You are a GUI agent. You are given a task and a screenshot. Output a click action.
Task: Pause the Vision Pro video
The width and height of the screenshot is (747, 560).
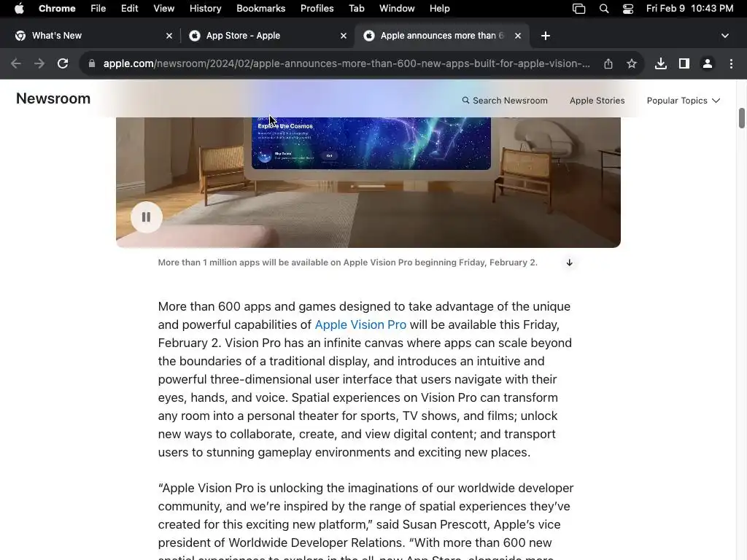click(146, 217)
